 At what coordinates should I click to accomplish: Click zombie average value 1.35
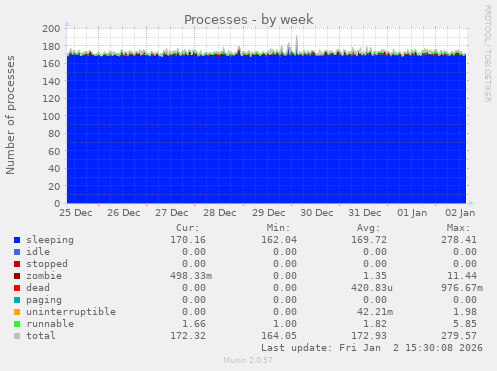(375, 276)
